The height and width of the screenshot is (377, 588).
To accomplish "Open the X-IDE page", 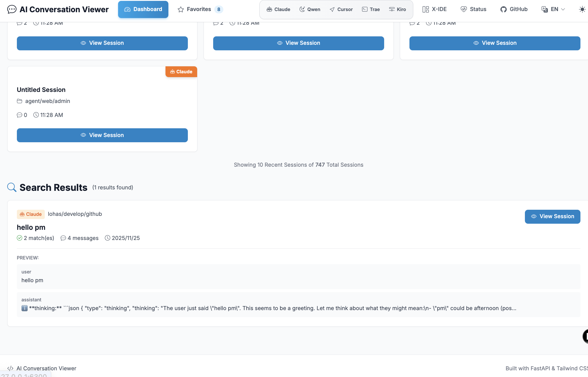I will click(434, 9).
